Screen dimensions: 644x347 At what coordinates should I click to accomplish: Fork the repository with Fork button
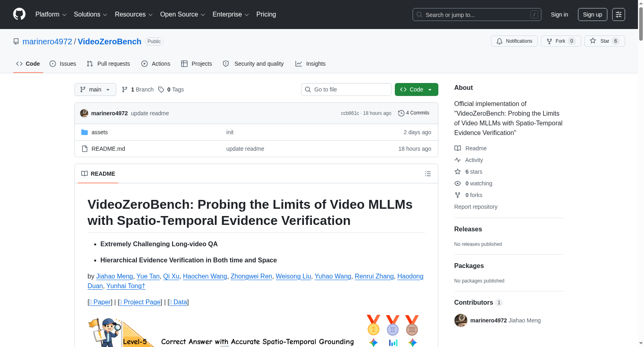point(561,41)
